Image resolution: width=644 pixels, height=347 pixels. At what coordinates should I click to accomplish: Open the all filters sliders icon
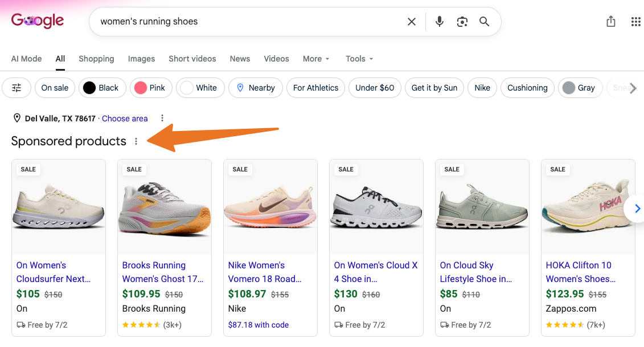(17, 88)
